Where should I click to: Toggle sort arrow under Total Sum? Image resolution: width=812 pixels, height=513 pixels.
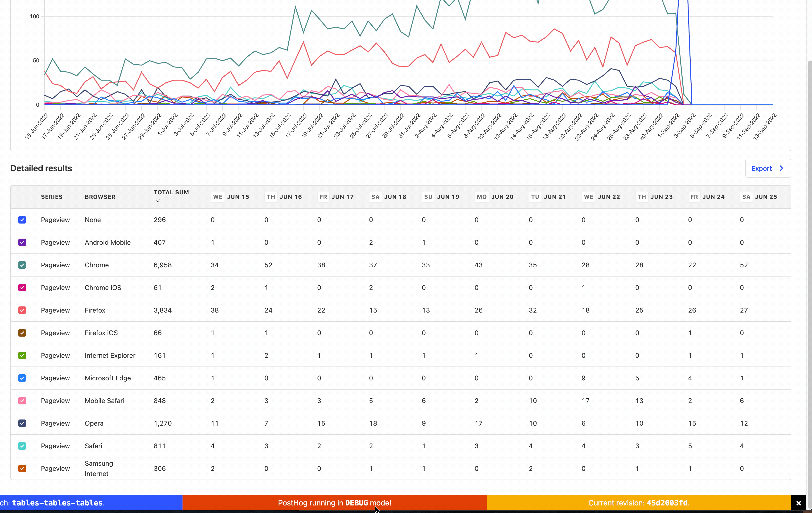pyautogui.click(x=157, y=201)
